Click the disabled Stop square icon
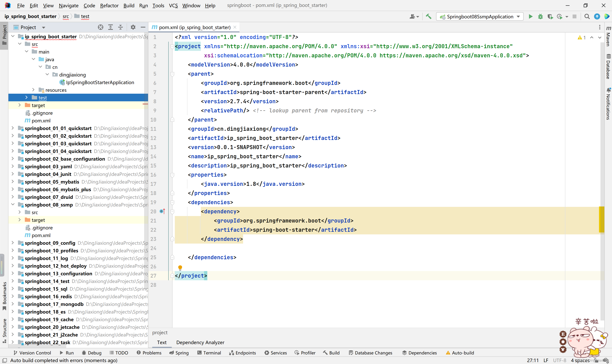Screen dimensions: 612x364 (x=575, y=16)
